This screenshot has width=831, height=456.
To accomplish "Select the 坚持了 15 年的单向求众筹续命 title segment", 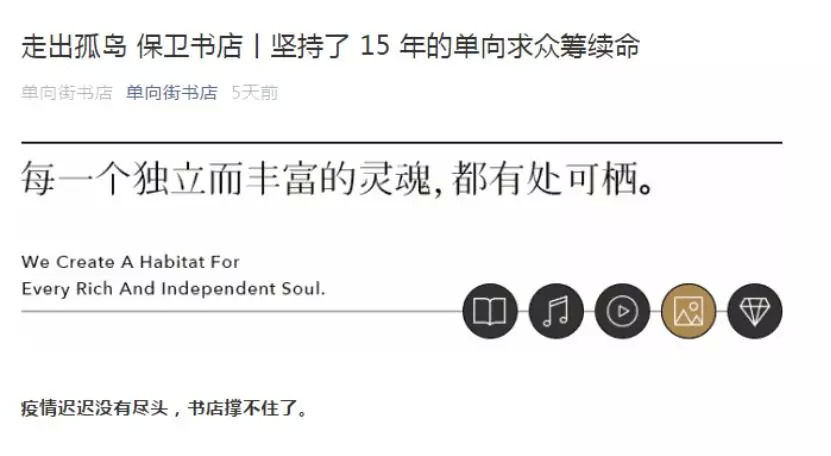I will coord(455,46).
